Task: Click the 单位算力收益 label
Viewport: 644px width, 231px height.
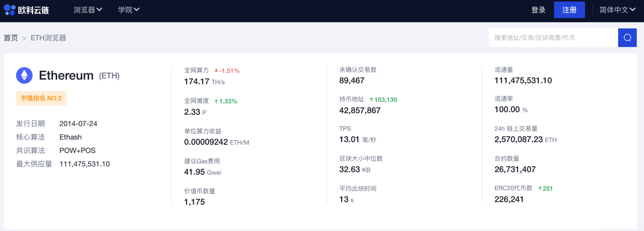Action: point(202,131)
